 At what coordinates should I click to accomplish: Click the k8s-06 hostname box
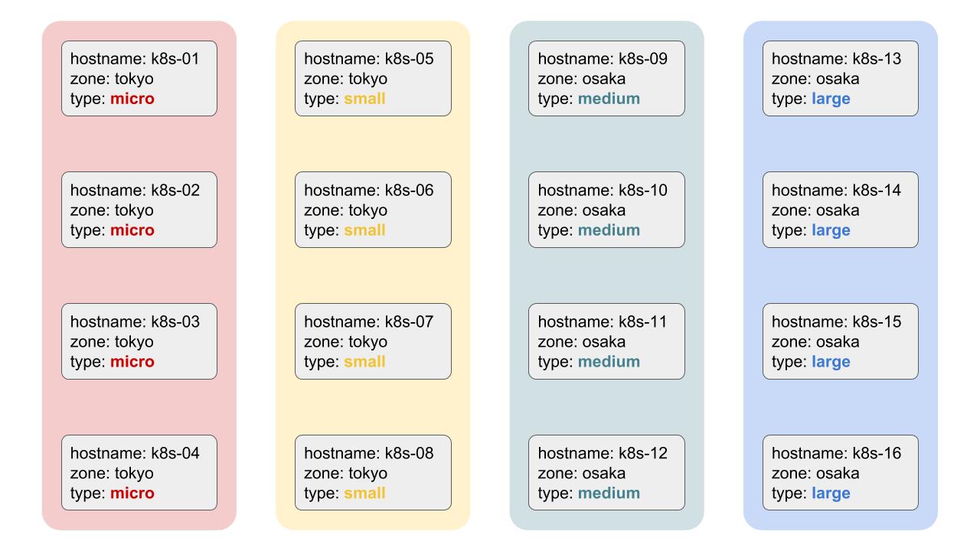click(373, 210)
